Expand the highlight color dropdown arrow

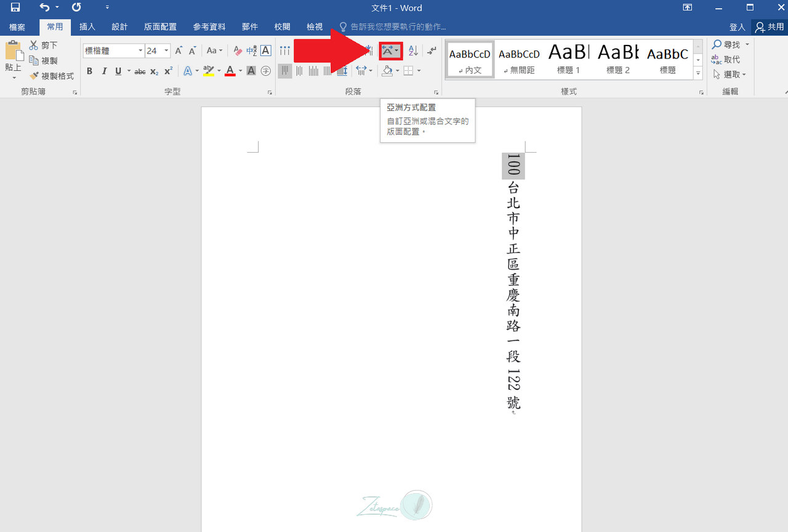[219, 71]
